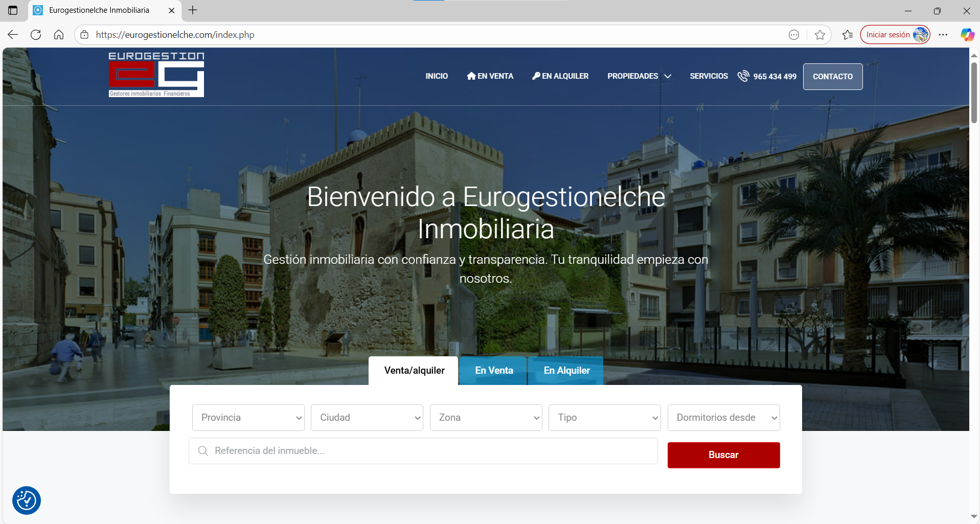Open the Dormitorios desde selector
The image size is (980, 524).
723,417
